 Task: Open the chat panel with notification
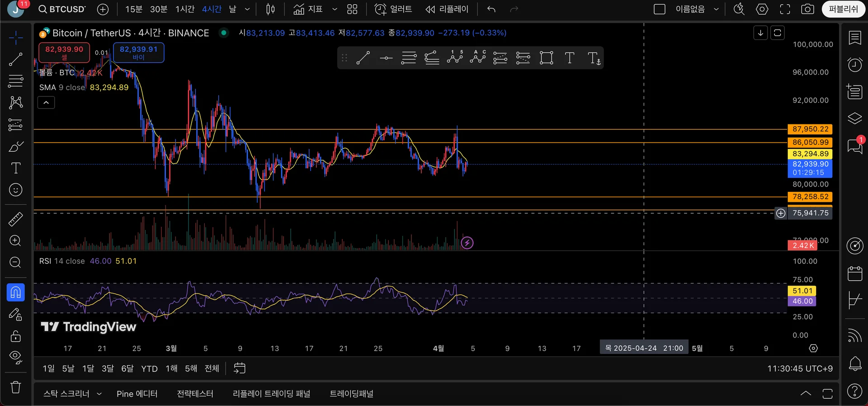click(855, 146)
